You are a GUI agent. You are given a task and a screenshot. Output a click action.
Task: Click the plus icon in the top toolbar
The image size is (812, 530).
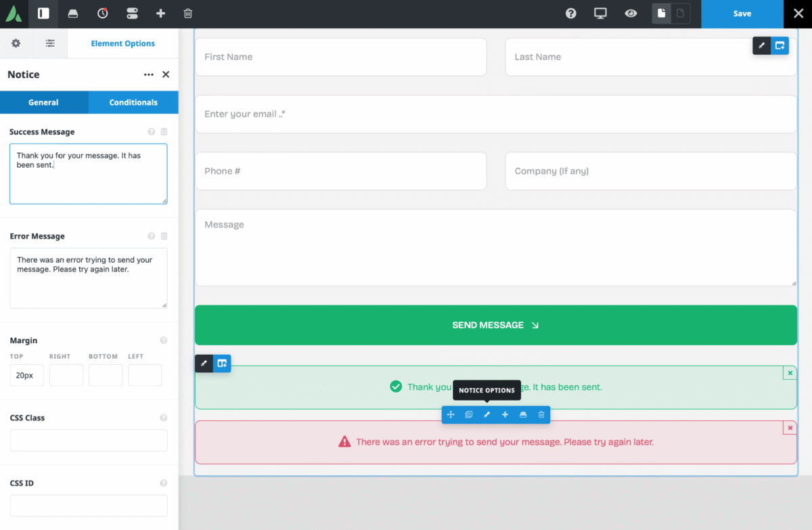(x=160, y=14)
